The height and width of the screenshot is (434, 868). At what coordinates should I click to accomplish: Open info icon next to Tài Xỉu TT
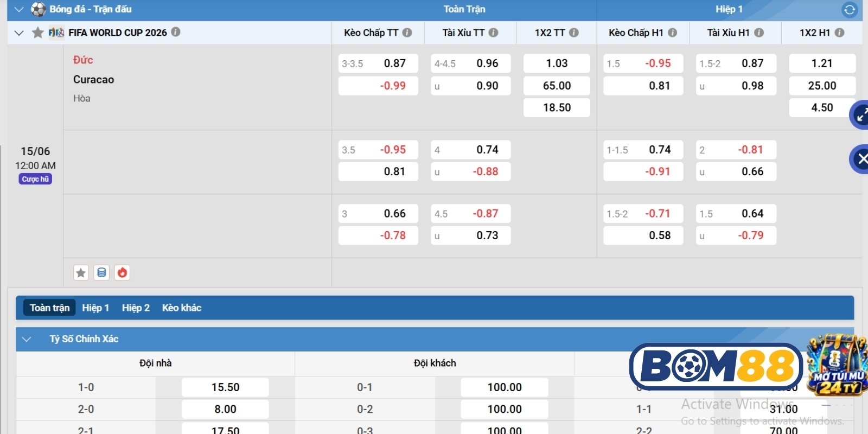click(493, 33)
